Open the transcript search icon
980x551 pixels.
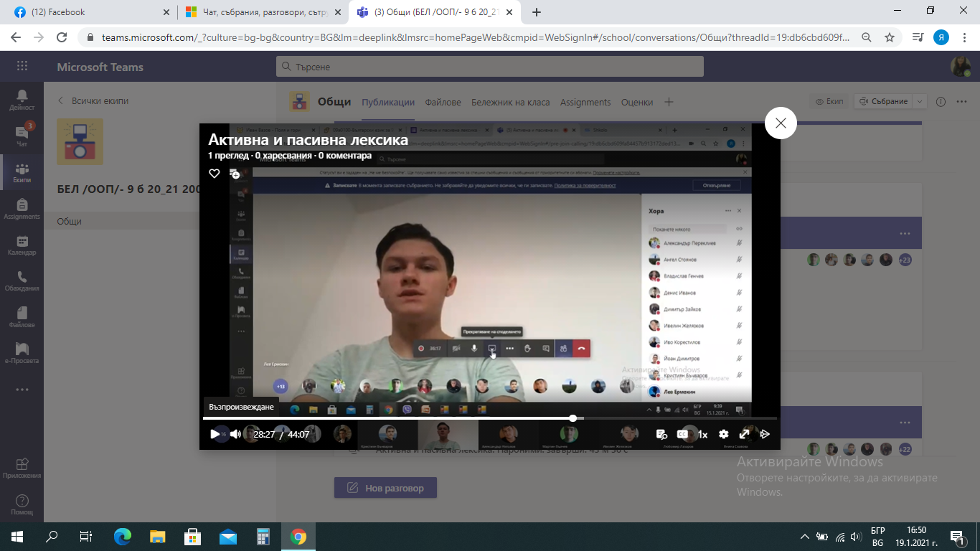coord(661,434)
